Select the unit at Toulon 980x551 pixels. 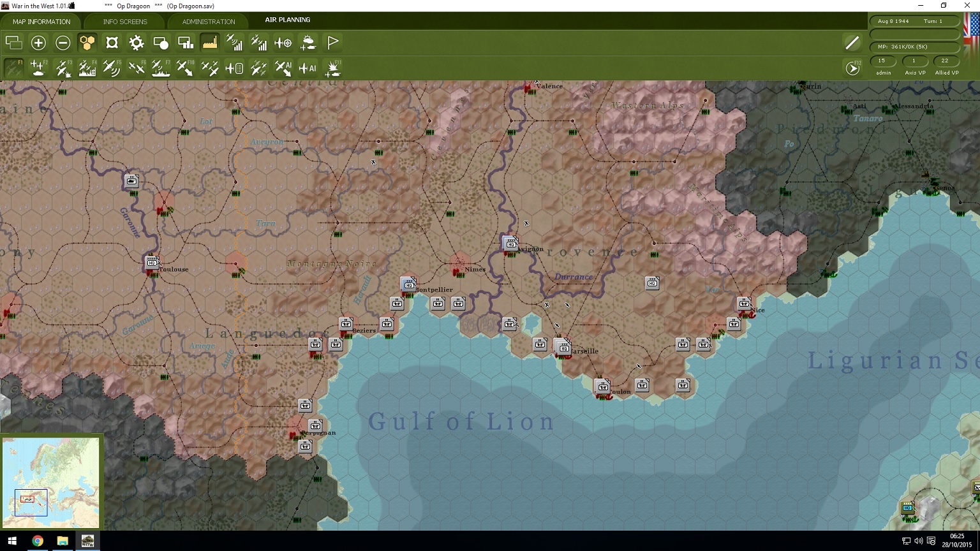pos(602,386)
